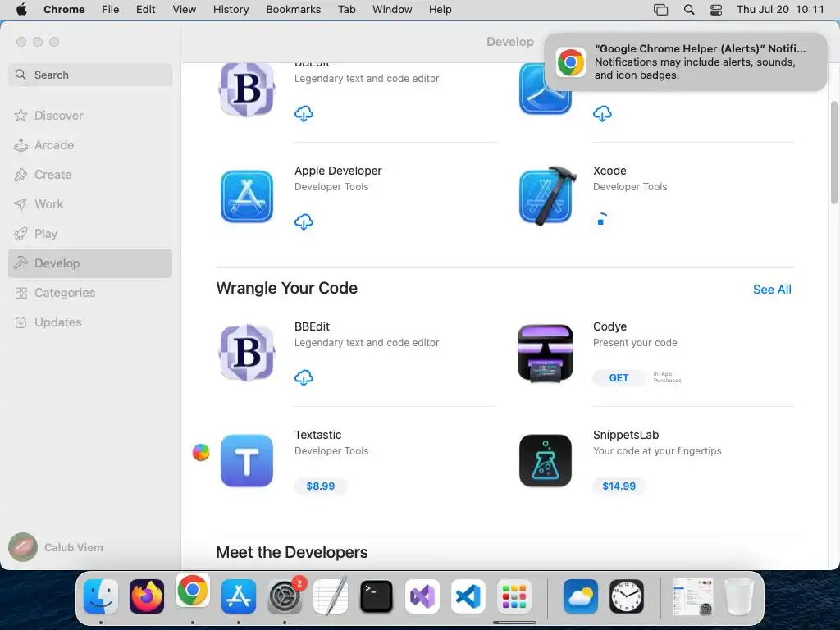
Task: Open the SnippetsLab app icon
Action: click(x=546, y=461)
